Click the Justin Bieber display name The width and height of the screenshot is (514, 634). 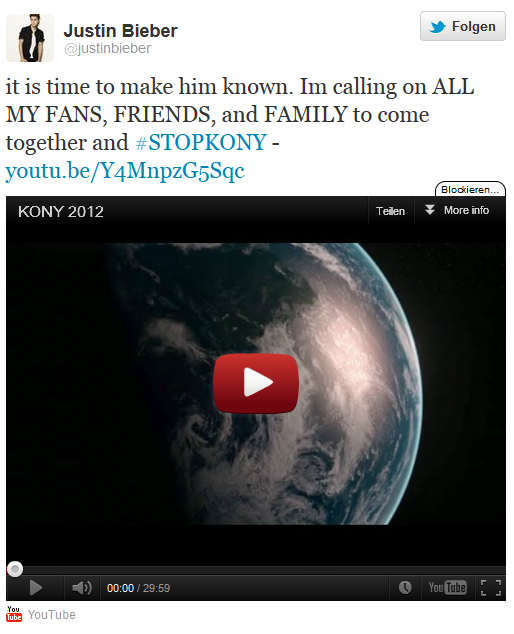[121, 31]
